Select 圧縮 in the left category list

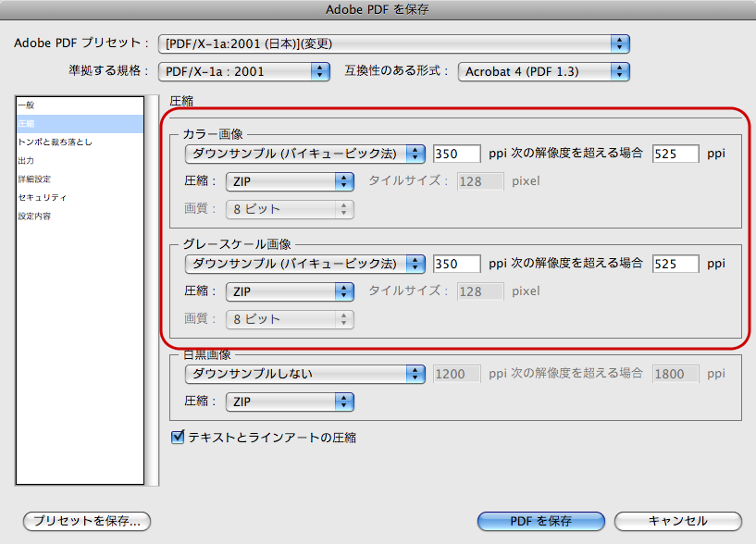pos(80,123)
